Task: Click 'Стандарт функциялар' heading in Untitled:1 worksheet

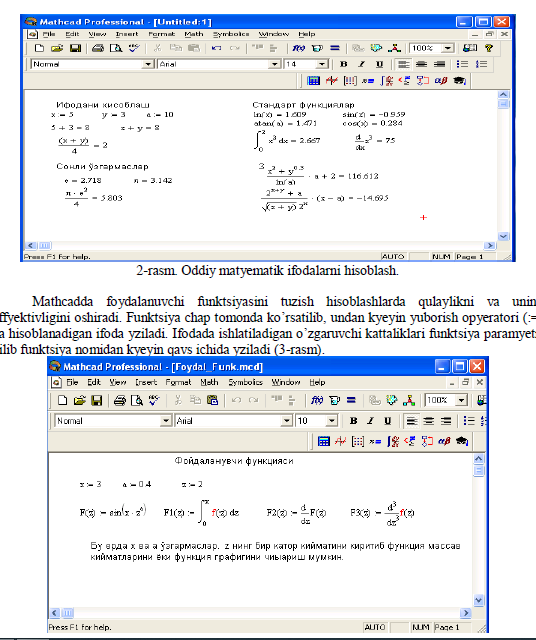Action: coord(303,105)
